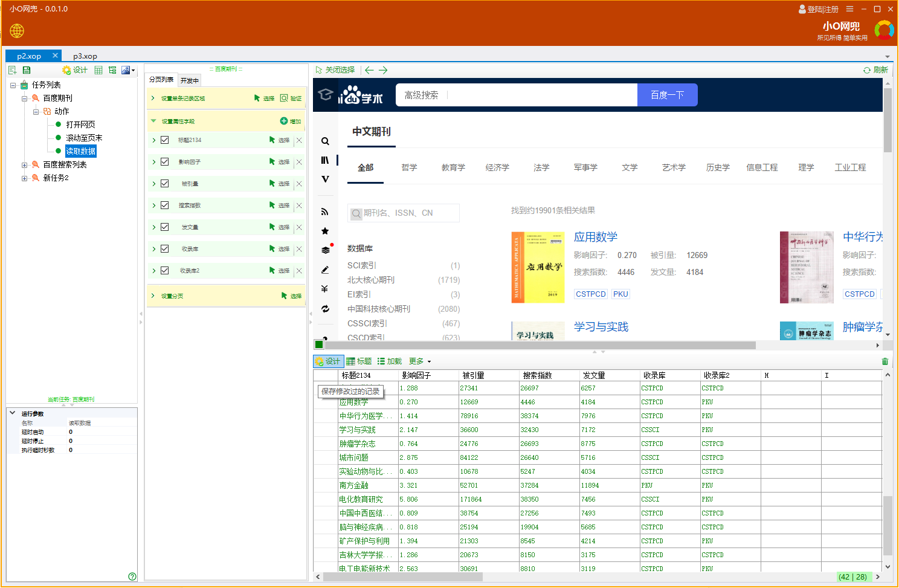Uncheck the 收录库2 field checkbox
Screen dimensions: 899x588
(164, 271)
